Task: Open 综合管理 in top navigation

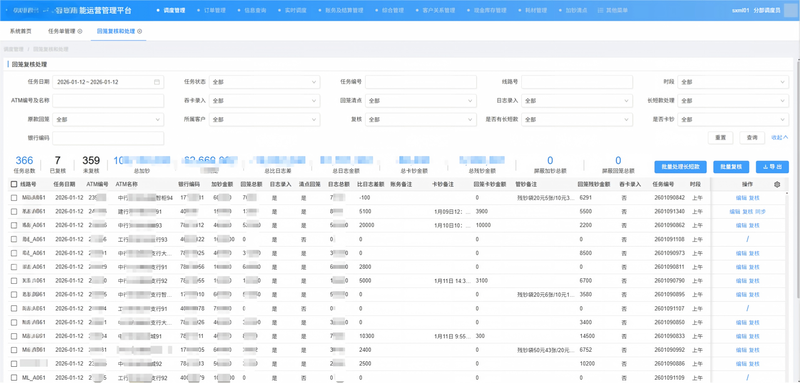Action: (392, 10)
